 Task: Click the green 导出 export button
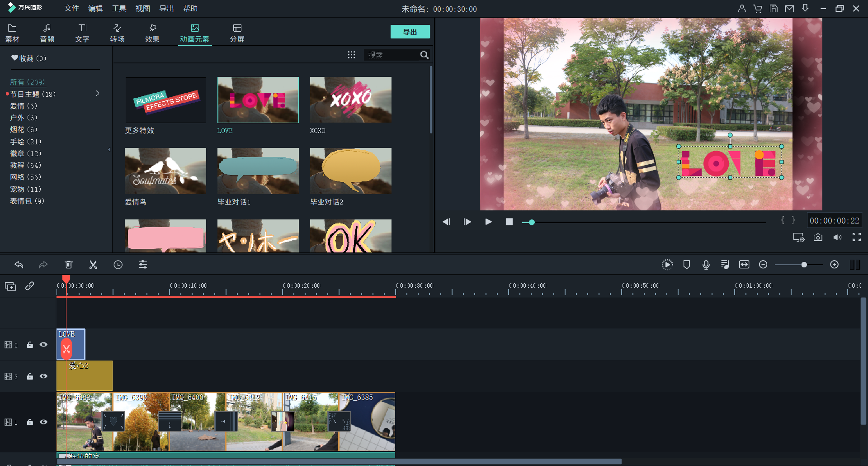(x=410, y=32)
